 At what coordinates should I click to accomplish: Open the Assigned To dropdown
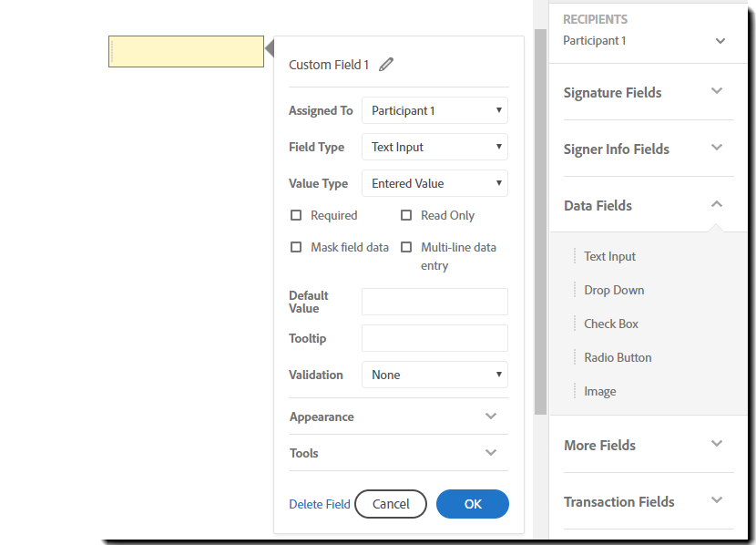click(434, 110)
